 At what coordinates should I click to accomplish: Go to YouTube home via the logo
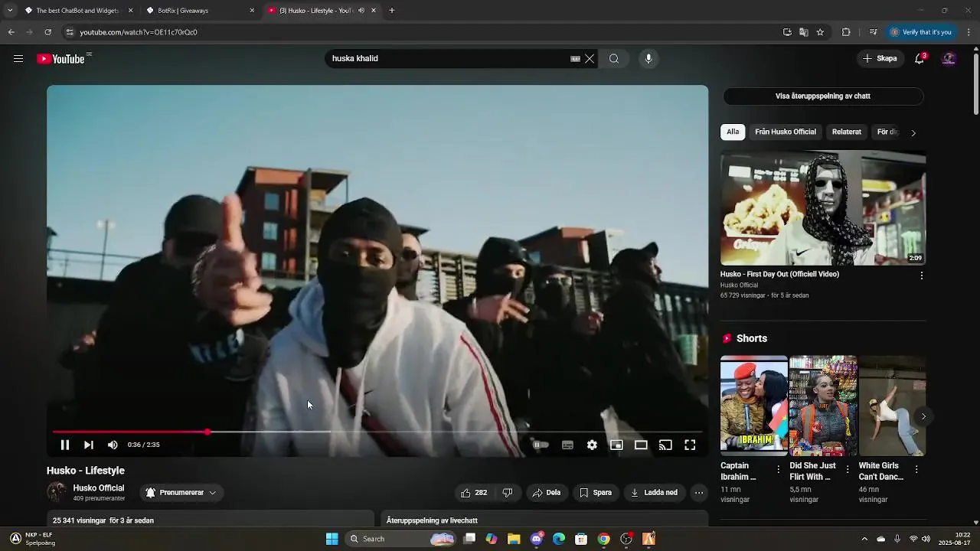(60, 59)
